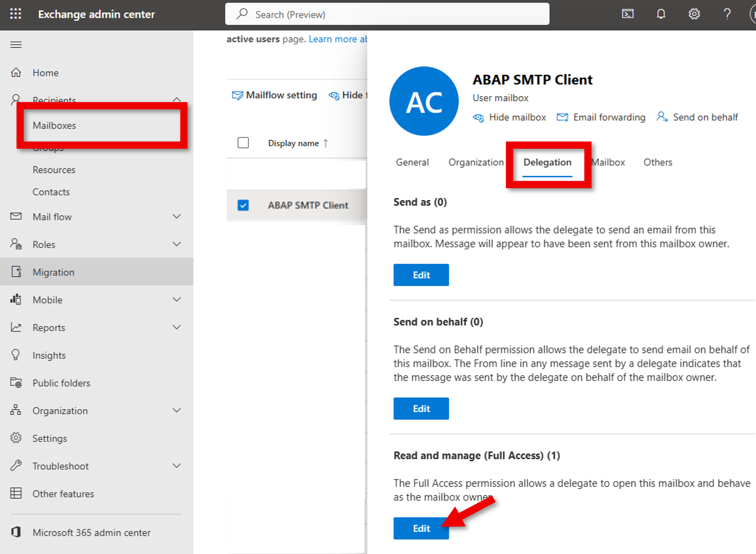Click the Recipients person icon

[x=15, y=100]
